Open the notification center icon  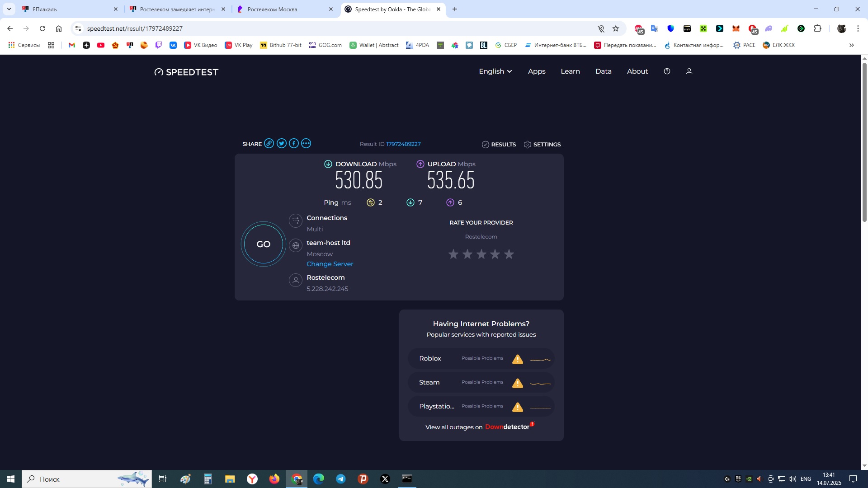pyautogui.click(x=853, y=479)
